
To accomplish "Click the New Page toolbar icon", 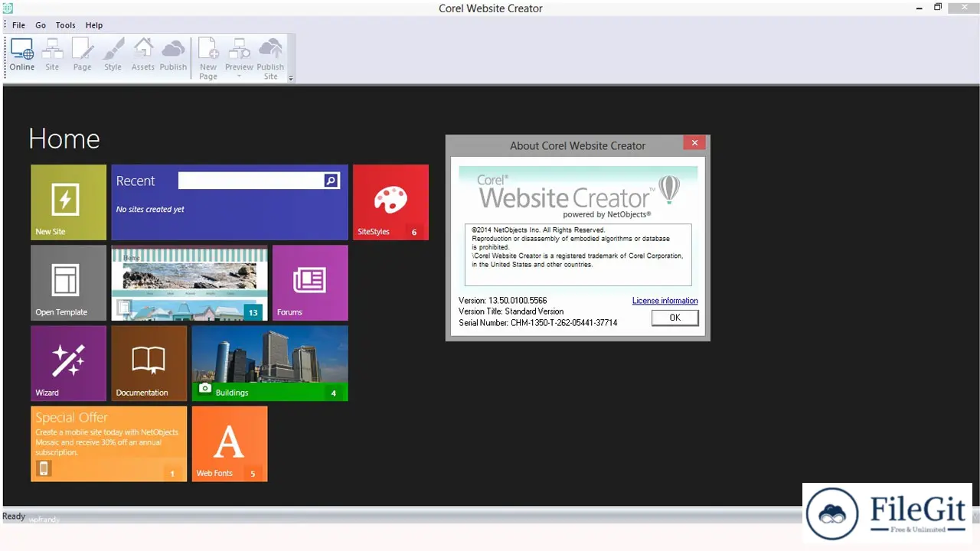I will coord(208,58).
